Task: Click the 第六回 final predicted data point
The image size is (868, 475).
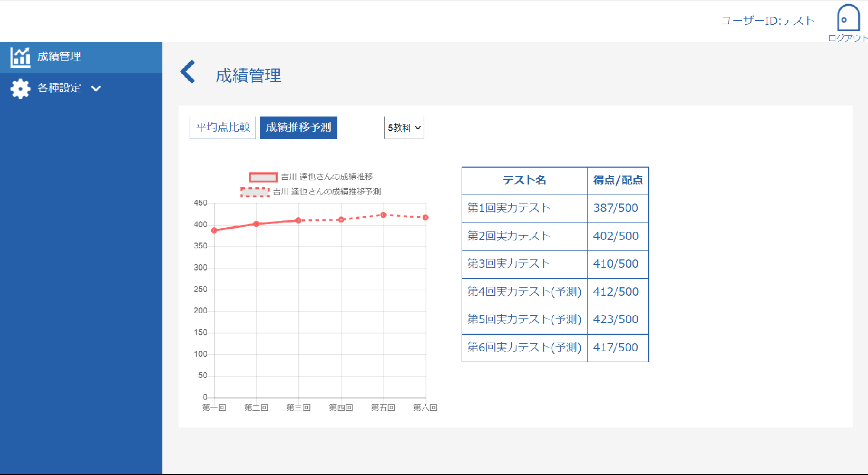Action: (425, 217)
